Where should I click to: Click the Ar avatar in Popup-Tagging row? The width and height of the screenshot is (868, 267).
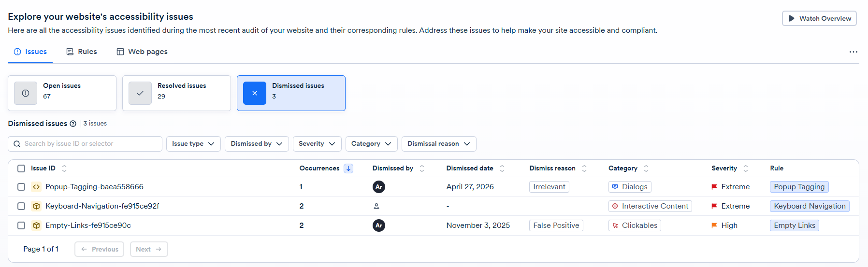379,187
